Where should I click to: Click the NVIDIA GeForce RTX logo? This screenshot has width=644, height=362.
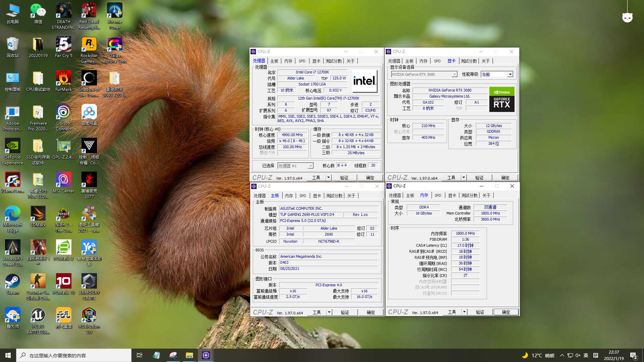(502, 100)
